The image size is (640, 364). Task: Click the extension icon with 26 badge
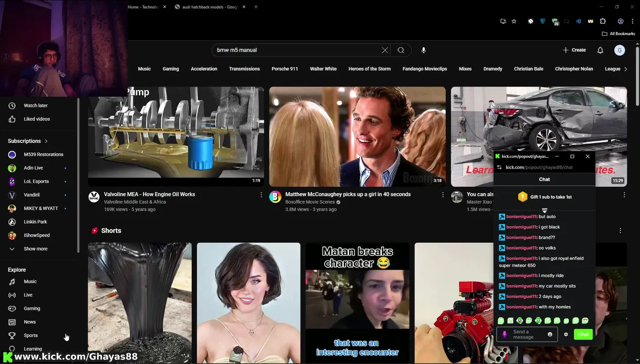555,22
